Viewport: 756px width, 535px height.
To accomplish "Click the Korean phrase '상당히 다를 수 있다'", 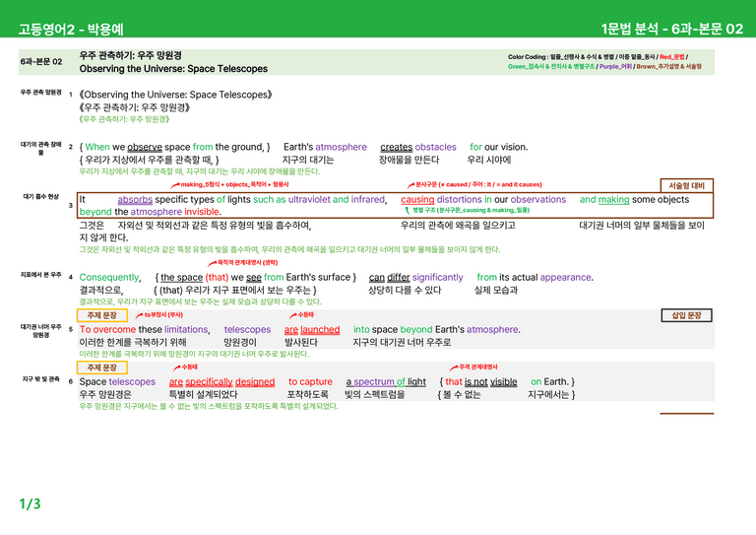I will (x=405, y=291).
